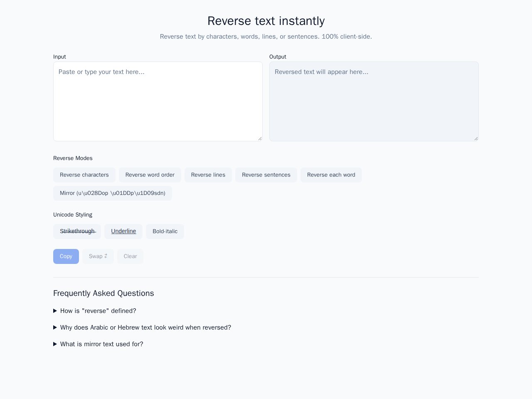Apply Strikethrough Unicode styling
This screenshot has width=532, height=399.
pyautogui.click(x=77, y=232)
